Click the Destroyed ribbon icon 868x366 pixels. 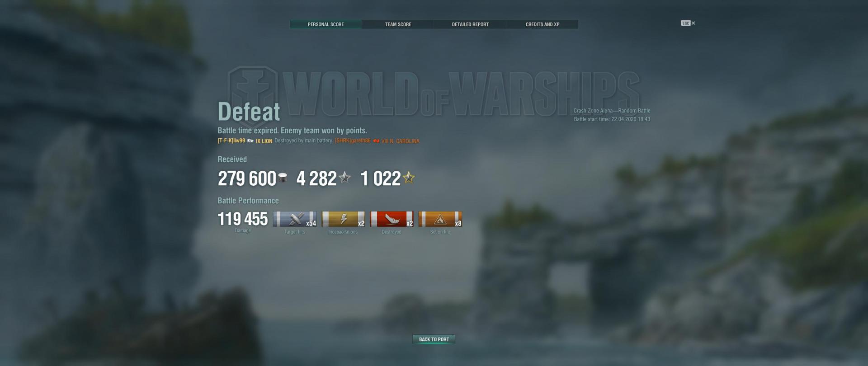(x=392, y=219)
